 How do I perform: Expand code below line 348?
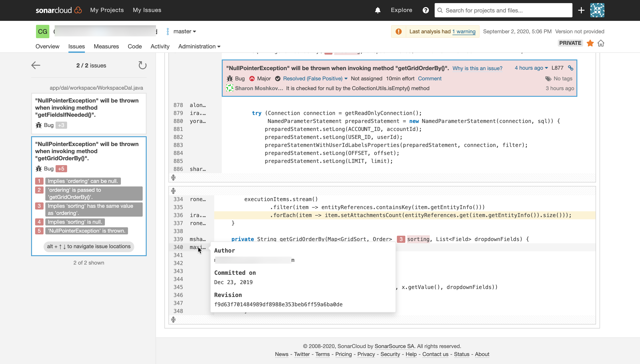(173, 320)
